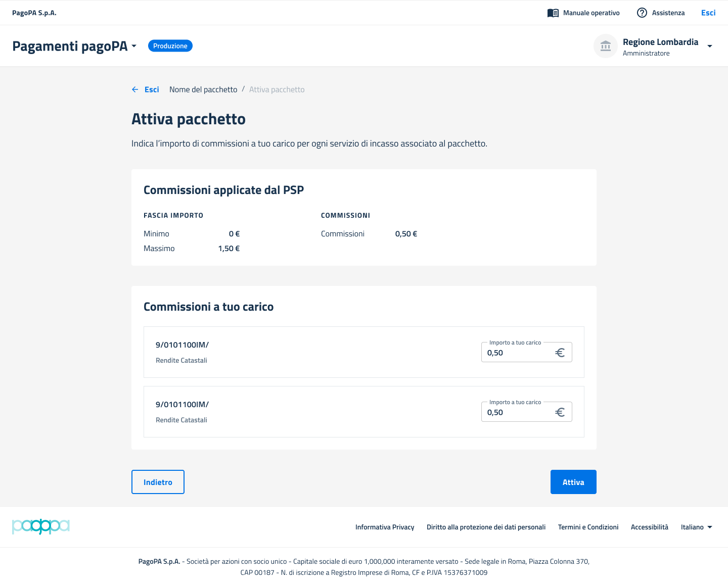Focus the second Importo a tuo carico field

tap(518, 412)
